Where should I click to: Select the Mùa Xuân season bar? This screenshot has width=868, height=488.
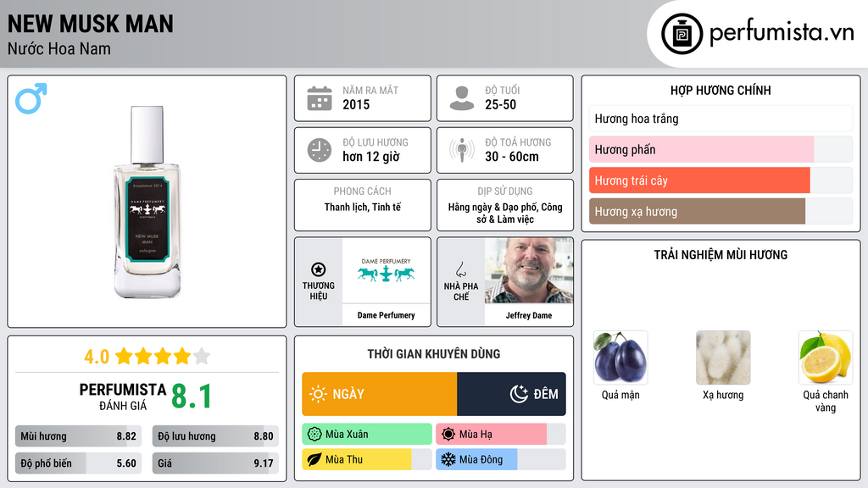367,435
